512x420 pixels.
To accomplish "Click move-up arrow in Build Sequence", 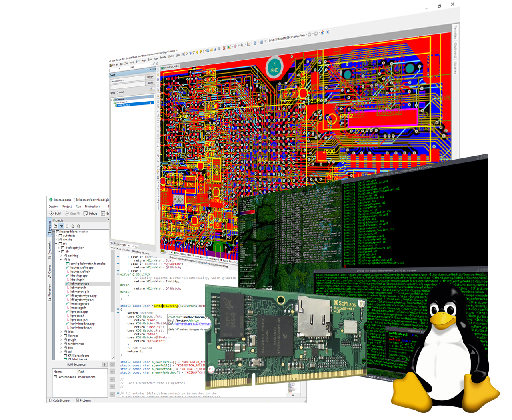I will (x=112, y=379).
